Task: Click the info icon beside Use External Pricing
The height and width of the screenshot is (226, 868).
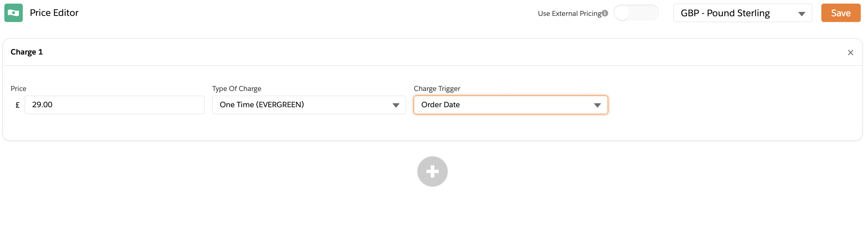Action: (x=605, y=13)
